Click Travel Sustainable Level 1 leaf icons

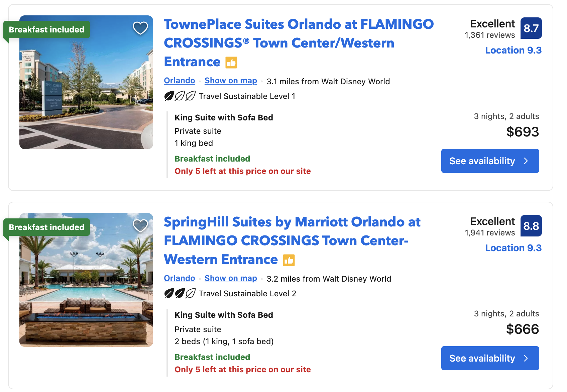coord(180,96)
